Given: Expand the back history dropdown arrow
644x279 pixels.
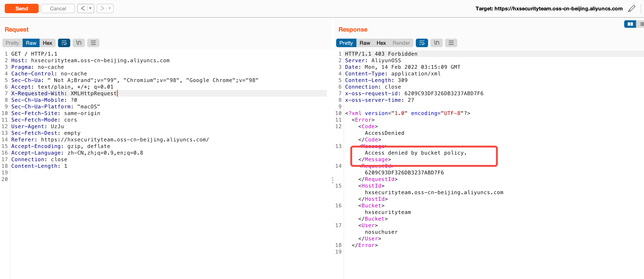Looking at the screenshot, I should 90,8.
